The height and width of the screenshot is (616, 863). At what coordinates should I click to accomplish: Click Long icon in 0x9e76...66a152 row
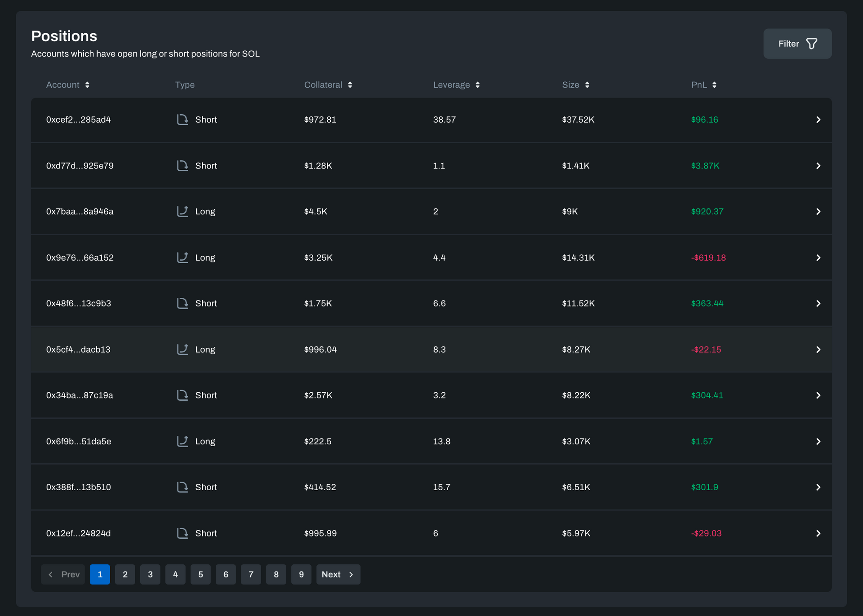(x=182, y=257)
